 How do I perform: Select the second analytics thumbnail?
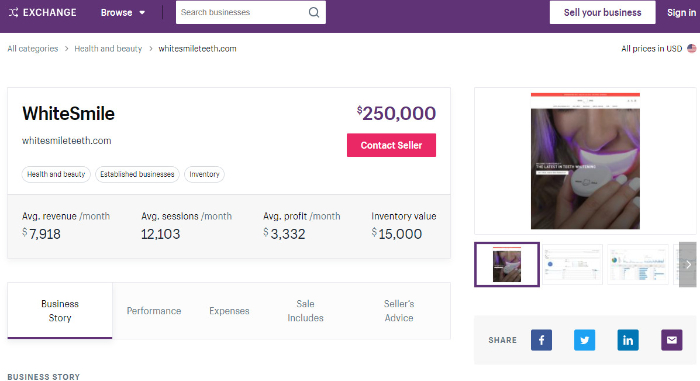[x=572, y=264]
